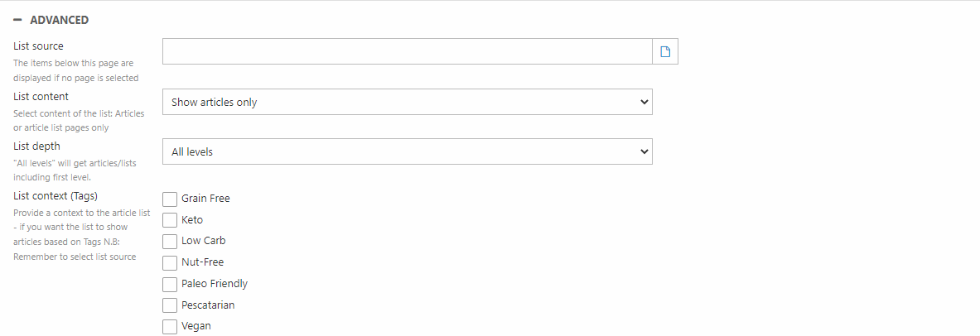Image resolution: width=980 pixels, height=336 pixels.
Task: Click the "List source" field label
Action: pos(38,46)
